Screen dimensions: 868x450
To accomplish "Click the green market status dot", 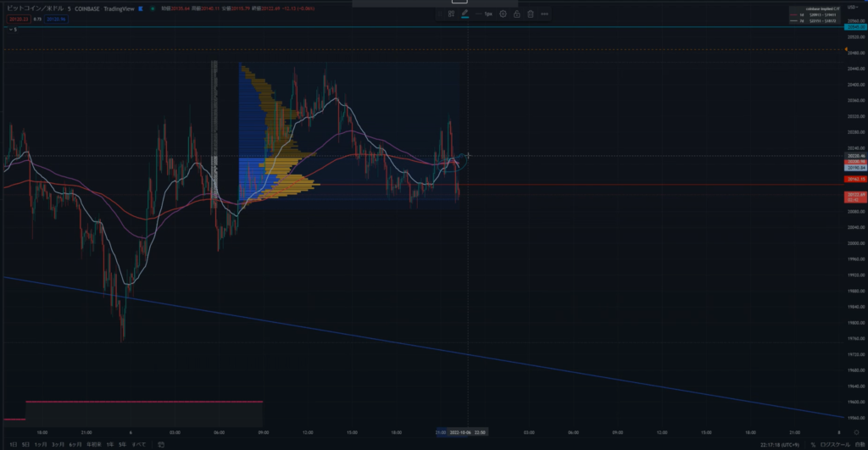I will 153,8.
